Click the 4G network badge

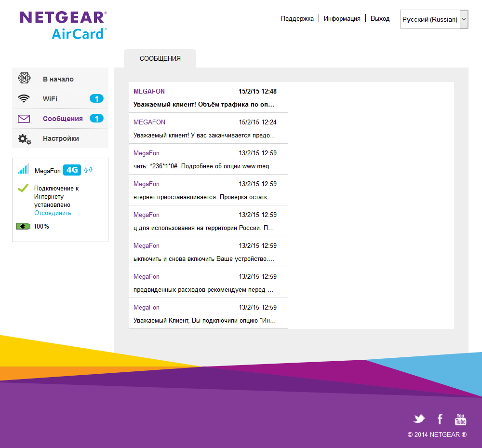pyautogui.click(x=72, y=170)
